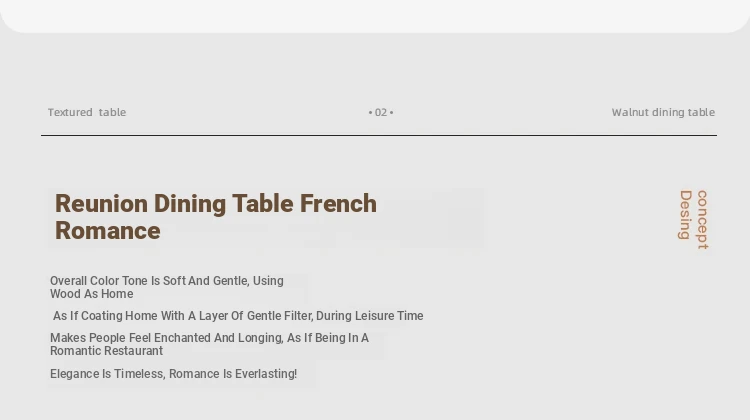Screen dimensions: 750x420
Task: Select the "Wood As Home" text line
Action: [91, 294]
